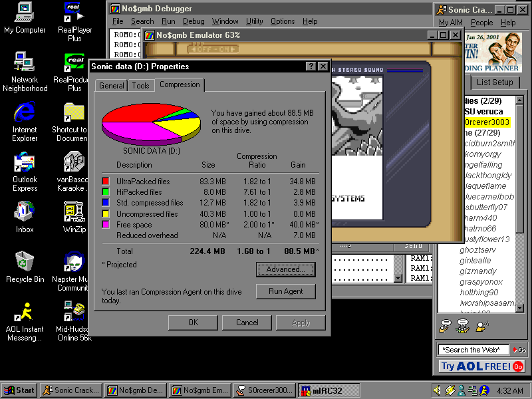Click the Recycle Bin icon on the desktop
The width and height of the screenshot is (532, 399).
25,261
